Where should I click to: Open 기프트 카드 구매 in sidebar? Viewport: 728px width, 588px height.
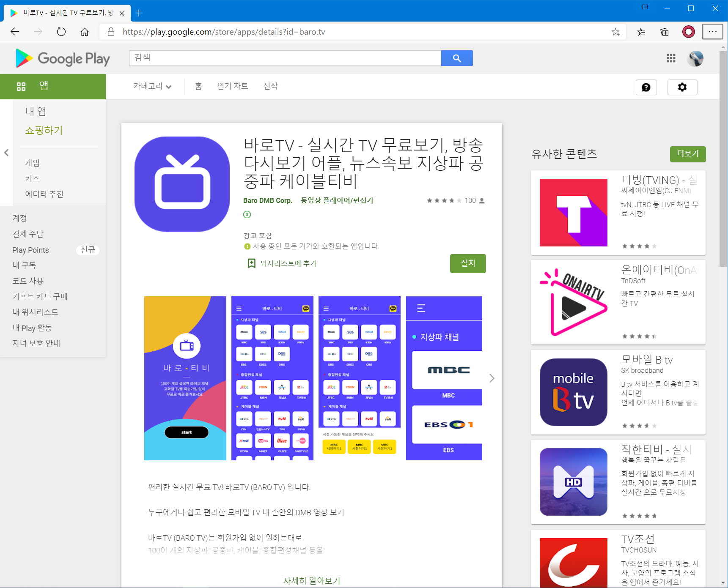click(x=40, y=296)
